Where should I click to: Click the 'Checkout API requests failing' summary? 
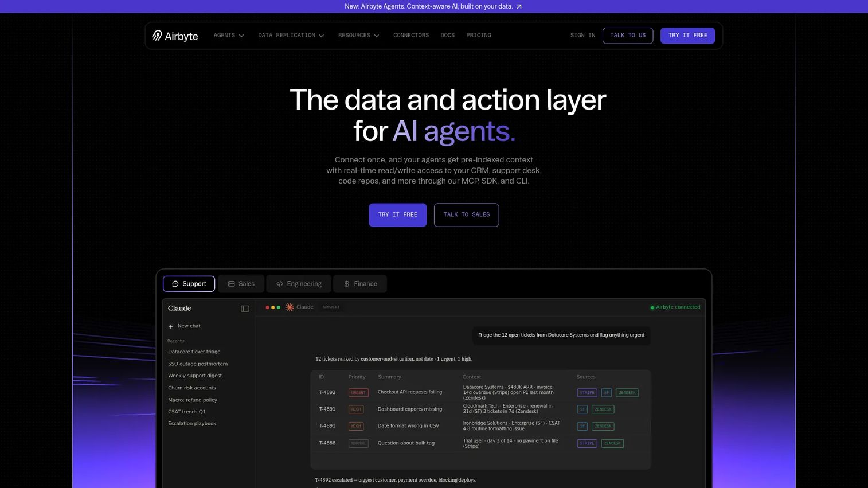point(410,392)
